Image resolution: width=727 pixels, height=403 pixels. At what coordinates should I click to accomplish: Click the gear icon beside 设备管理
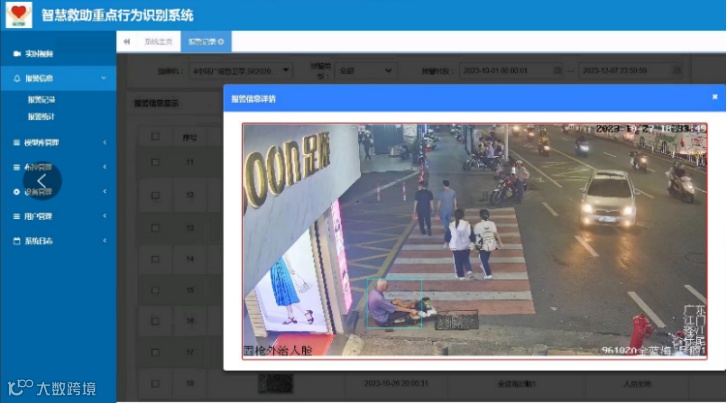[x=17, y=192]
